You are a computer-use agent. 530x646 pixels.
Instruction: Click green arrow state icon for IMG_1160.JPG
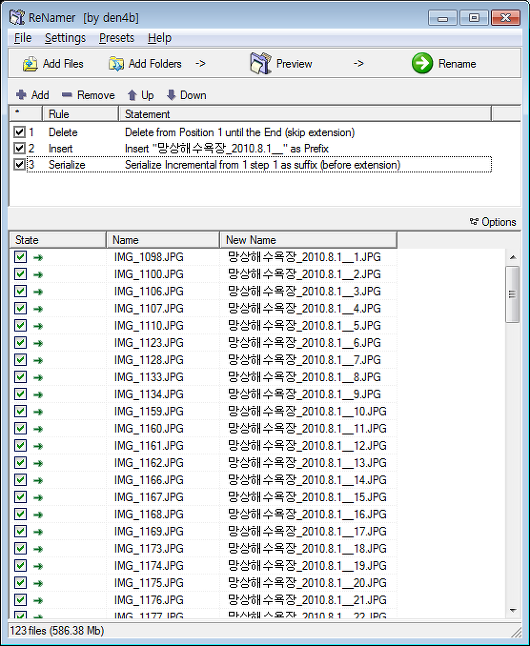[38, 429]
